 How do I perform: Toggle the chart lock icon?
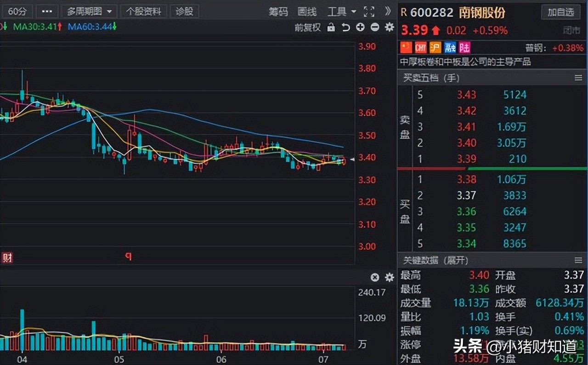[331, 28]
